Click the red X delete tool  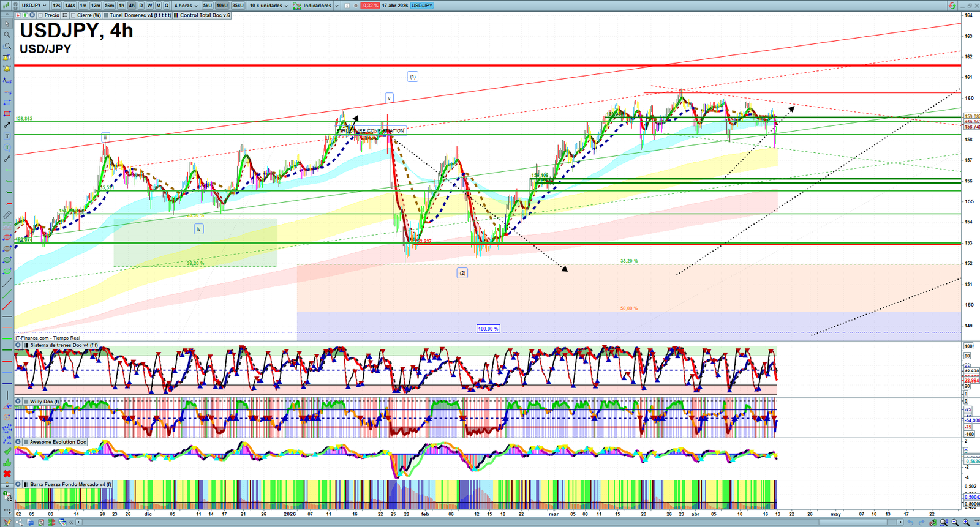(7, 474)
